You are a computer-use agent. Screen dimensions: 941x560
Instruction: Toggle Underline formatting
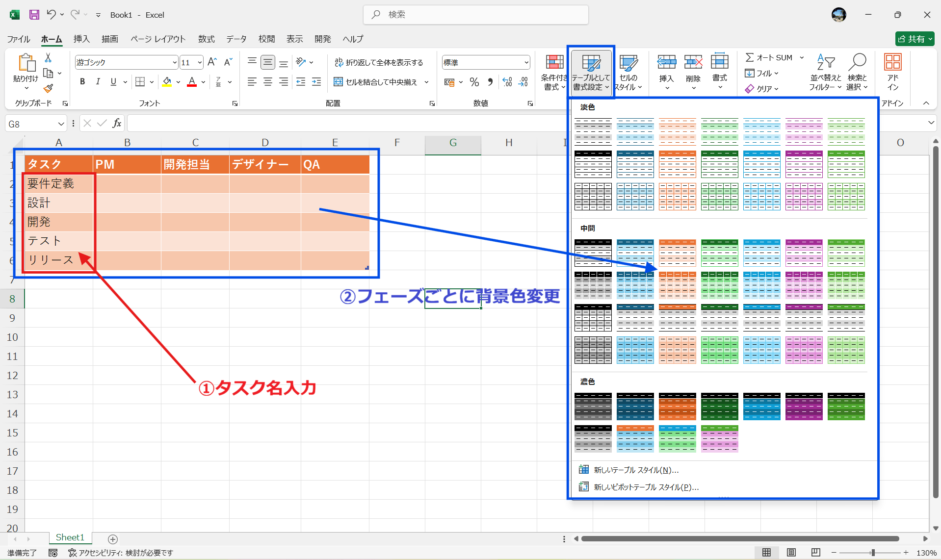point(113,82)
